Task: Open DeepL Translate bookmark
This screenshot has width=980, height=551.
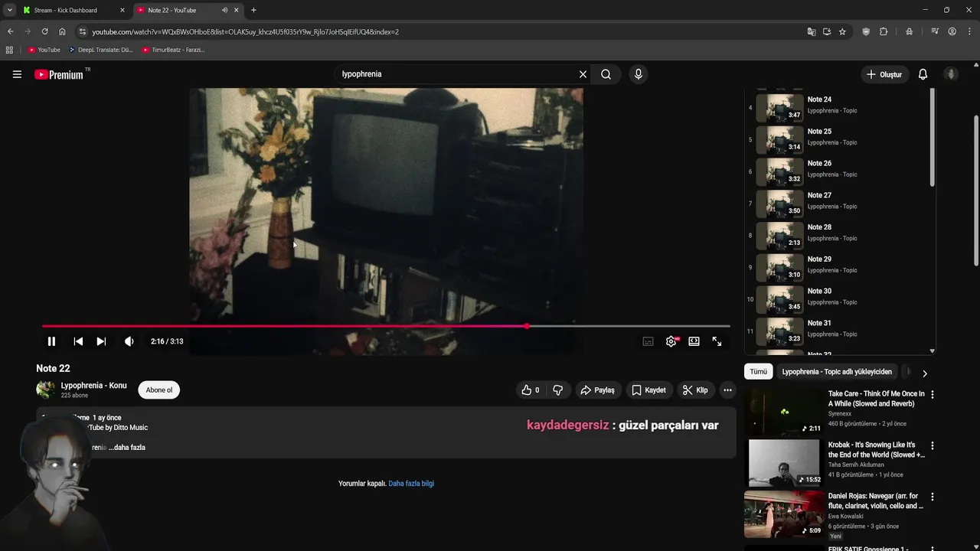Action: click(100, 50)
